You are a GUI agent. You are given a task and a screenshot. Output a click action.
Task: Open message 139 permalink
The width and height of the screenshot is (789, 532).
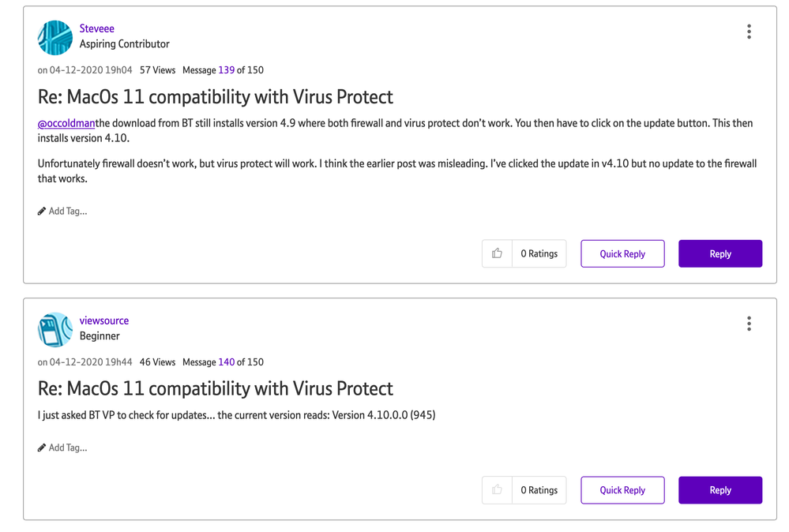coord(226,70)
